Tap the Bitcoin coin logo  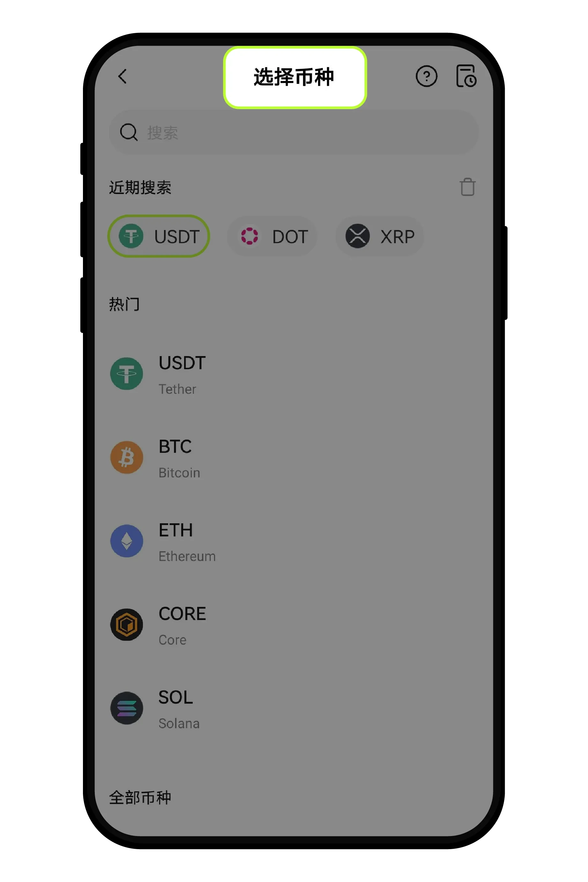click(126, 457)
